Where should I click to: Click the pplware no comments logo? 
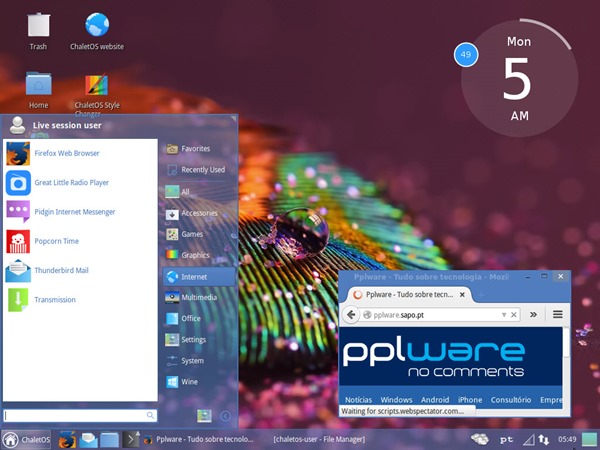[x=434, y=358]
